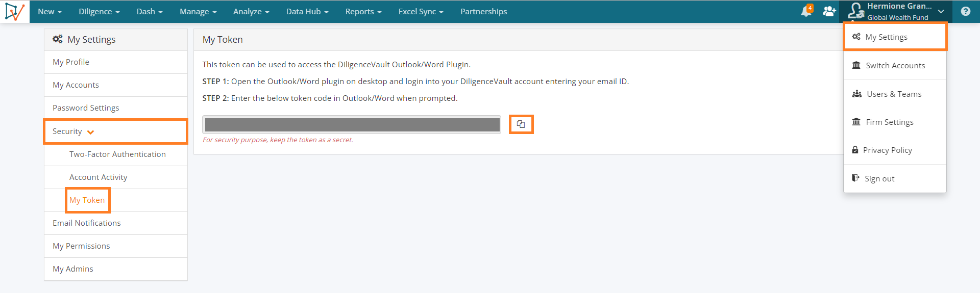Click the masked token field

pos(352,125)
